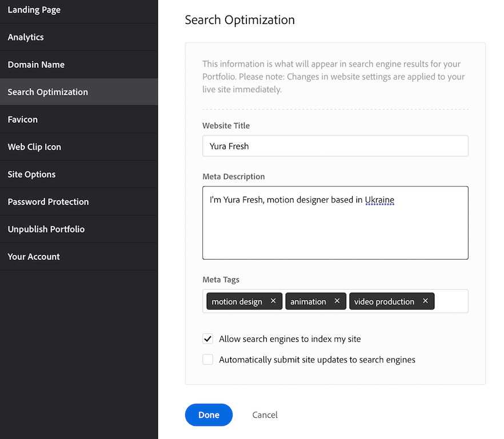
Task: Click inside the Meta Description textarea
Action: 335,229
